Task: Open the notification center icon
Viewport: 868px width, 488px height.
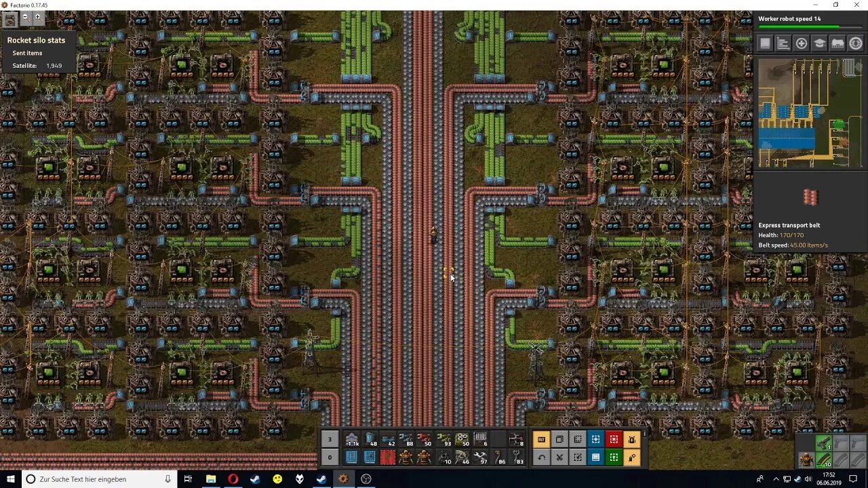Action: 853,479
